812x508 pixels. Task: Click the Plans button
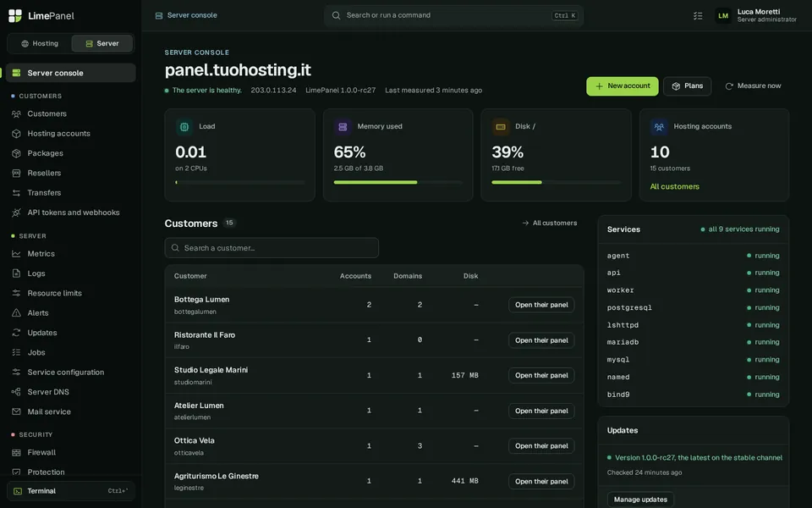pos(687,86)
